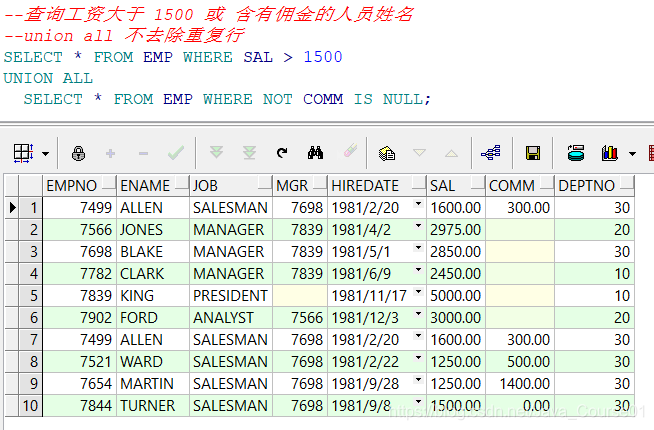Click the refresh arrow icon
Viewport: 654px width, 430px height.
[282, 153]
